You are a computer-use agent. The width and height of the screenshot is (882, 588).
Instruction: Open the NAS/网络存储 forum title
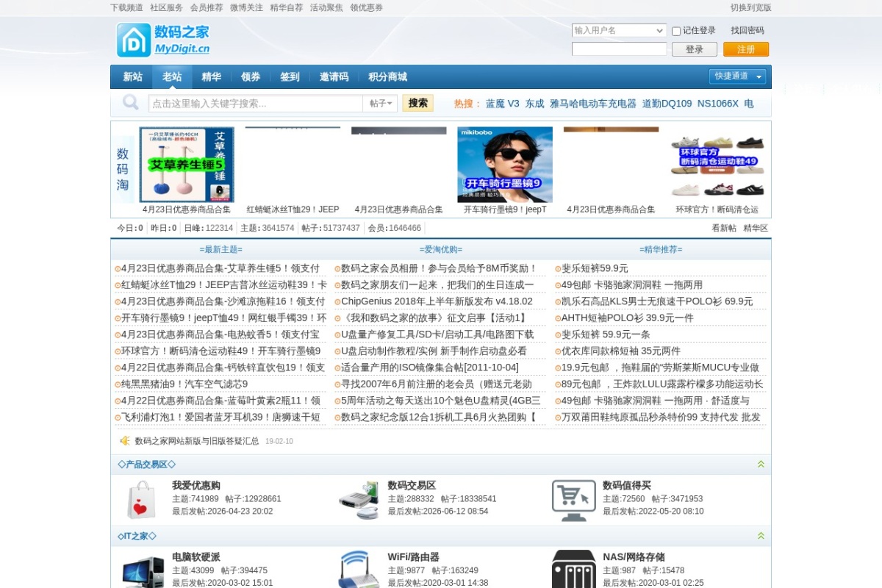(x=634, y=557)
